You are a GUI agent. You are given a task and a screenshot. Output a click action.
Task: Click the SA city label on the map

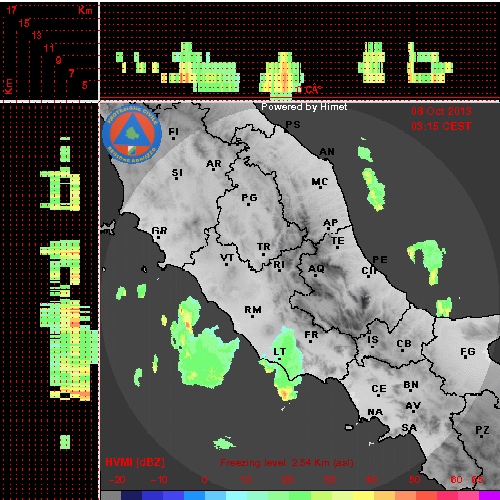409,427
